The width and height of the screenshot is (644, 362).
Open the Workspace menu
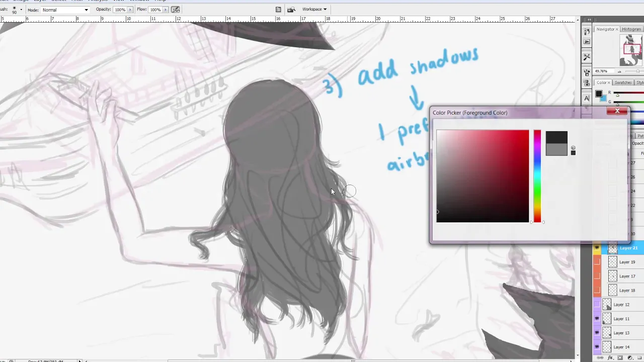(x=314, y=9)
